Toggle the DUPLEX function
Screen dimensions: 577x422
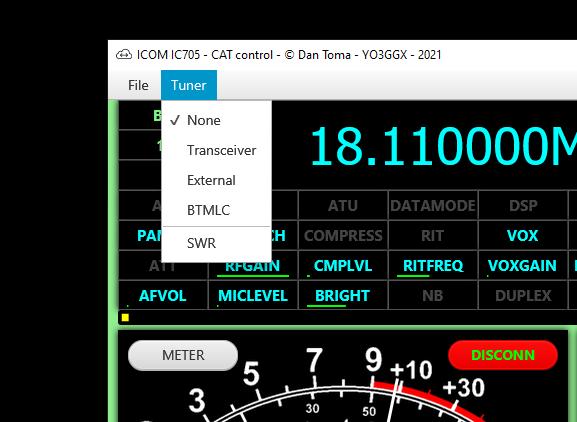coord(523,295)
